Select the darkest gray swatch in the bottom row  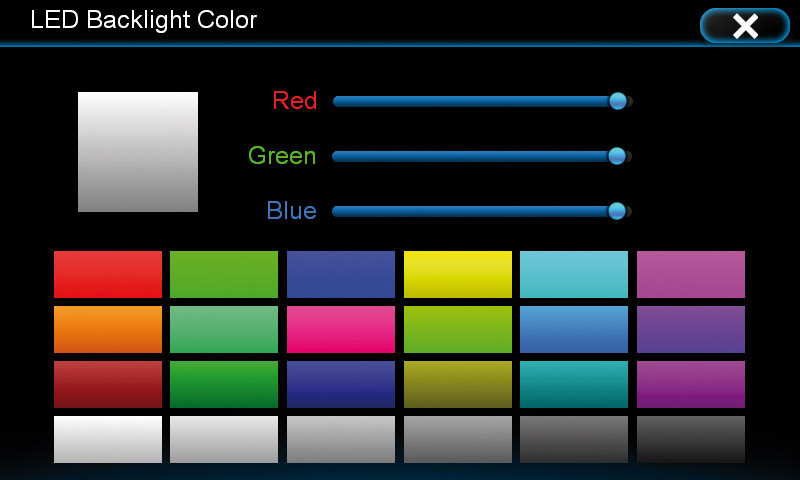(x=691, y=439)
